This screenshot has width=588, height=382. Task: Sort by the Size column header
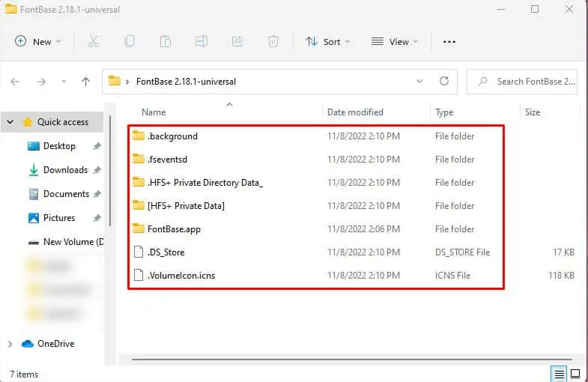[x=533, y=112]
